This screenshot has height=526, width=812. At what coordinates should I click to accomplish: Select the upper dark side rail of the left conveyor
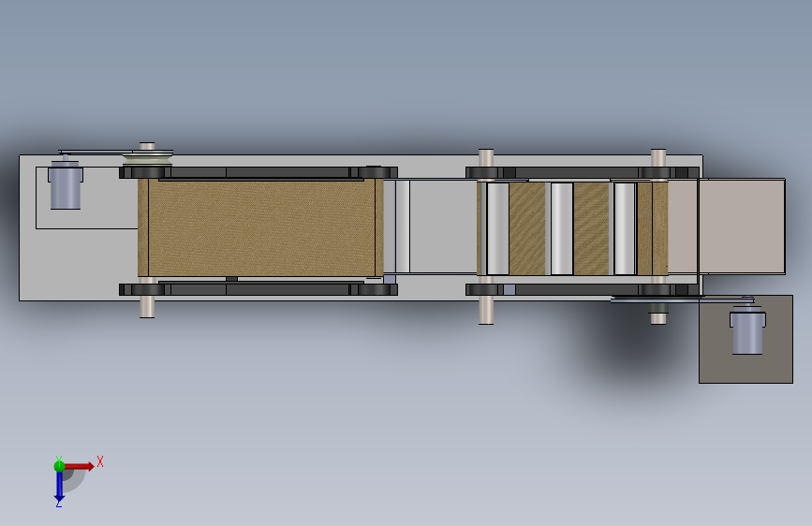(258, 172)
